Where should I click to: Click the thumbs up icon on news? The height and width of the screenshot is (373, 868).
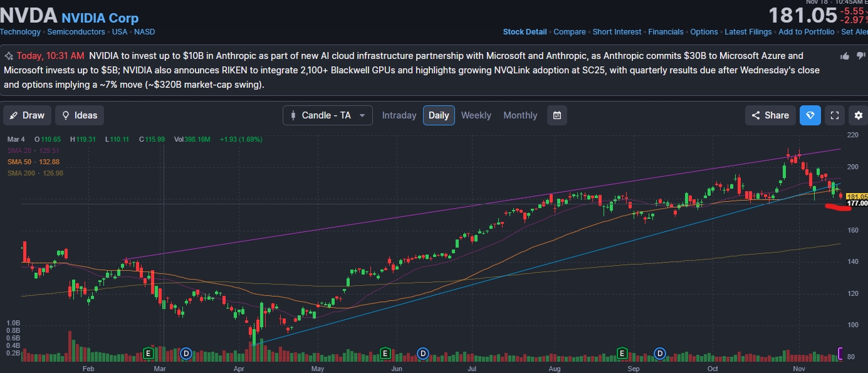pos(845,56)
